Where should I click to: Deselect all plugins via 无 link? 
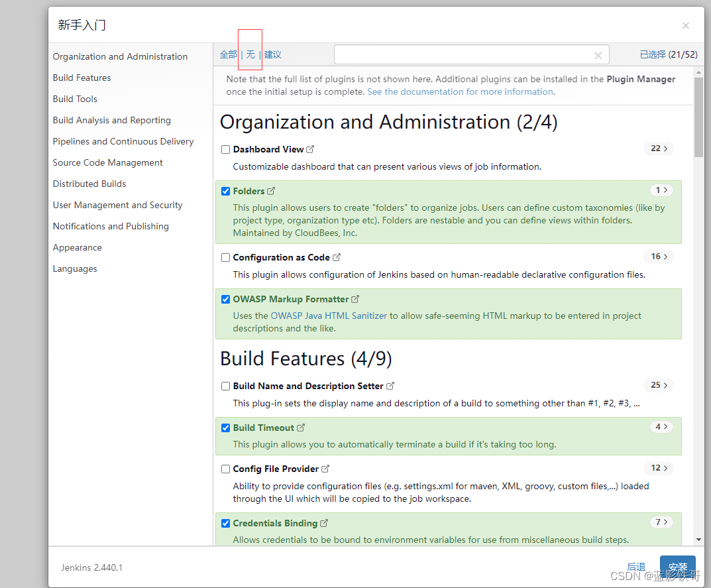click(x=250, y=55)
